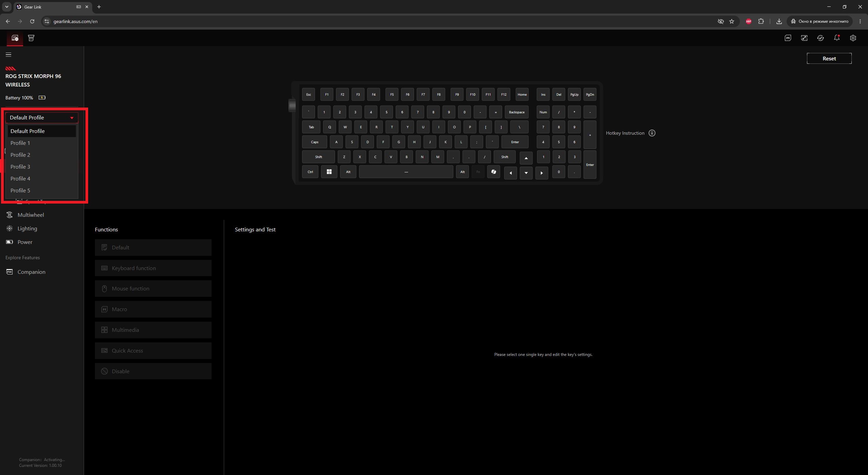
Task: Open the browser extensions puzzle icon
Action: point(761,21)
